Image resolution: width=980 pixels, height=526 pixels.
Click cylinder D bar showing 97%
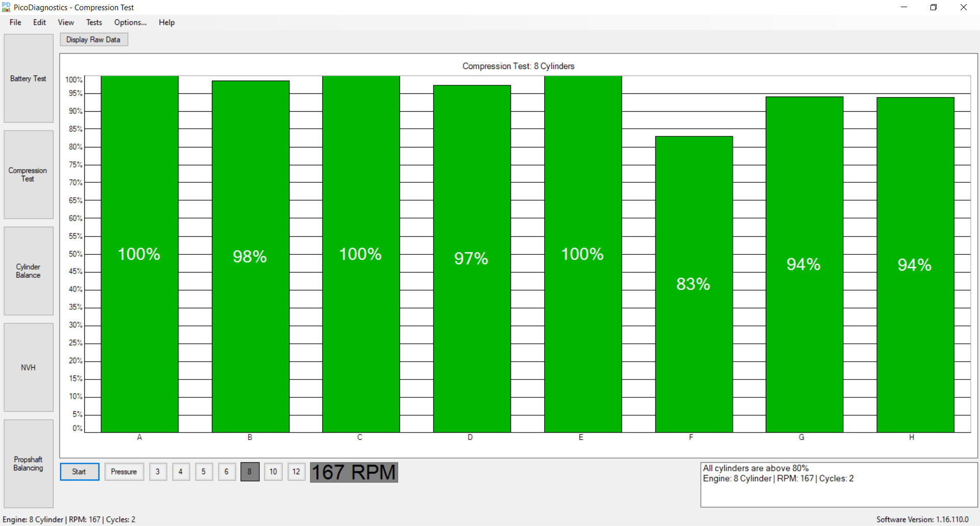pos(472,258)
